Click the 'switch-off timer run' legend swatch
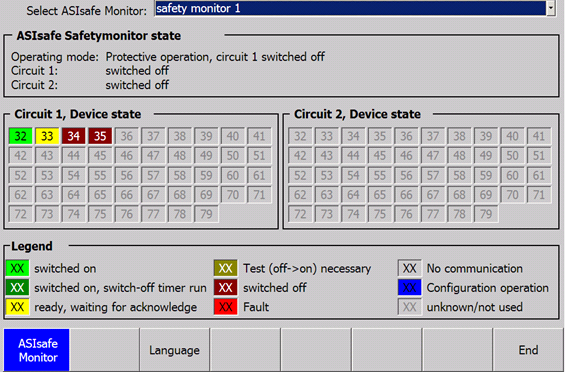 click(17, 288)
